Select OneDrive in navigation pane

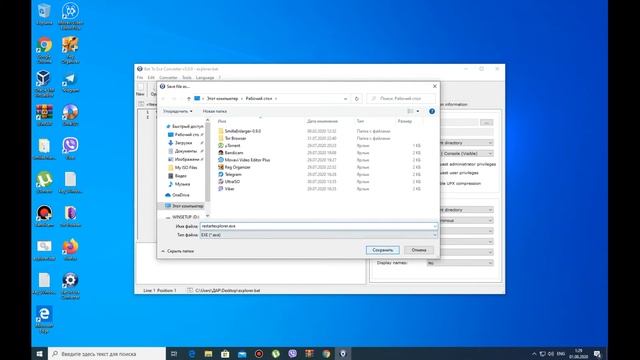coord(177,195)
